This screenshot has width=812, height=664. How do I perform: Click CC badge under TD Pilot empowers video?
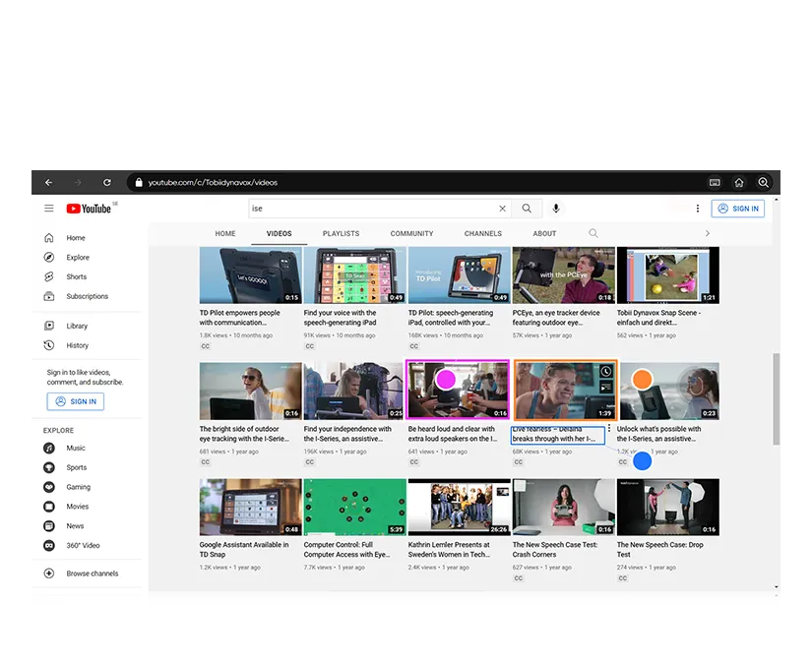click(206, 346)
